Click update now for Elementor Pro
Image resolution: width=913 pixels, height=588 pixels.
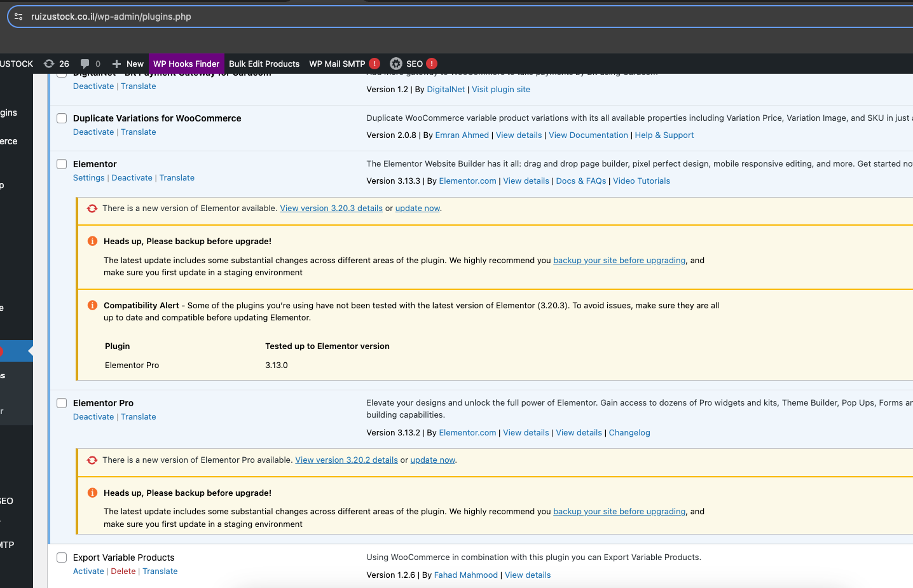tap(433, 460)
